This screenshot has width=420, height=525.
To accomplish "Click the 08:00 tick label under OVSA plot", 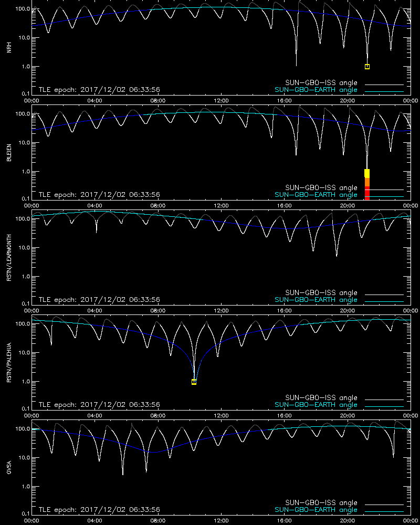I will click(x=157, y=521).
